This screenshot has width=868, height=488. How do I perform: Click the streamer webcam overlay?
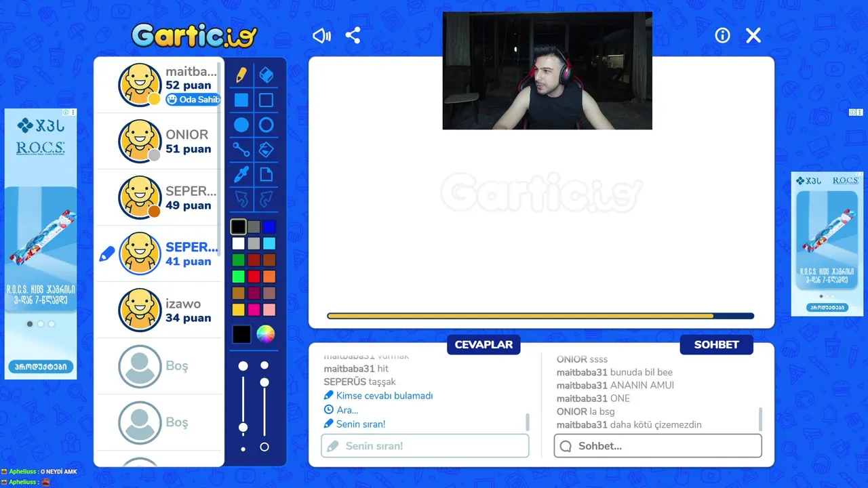tap(547, 70)
